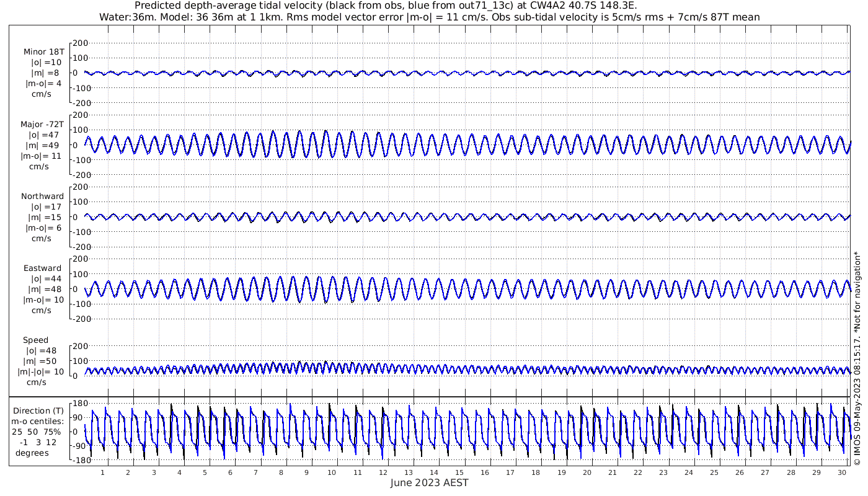Image resolution: width=868 pixels, height=496 pixels.
Task: Click the '|o| =47' value in Major panel
Action: point(43,135)
